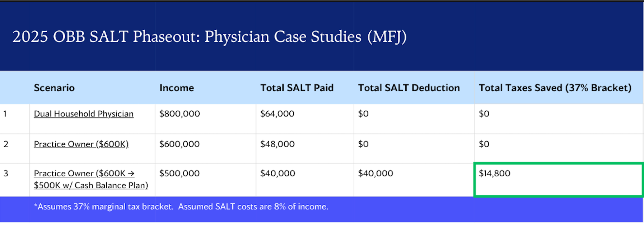The height and width of the screenshot is (227, 644).
Task: Select the Income column header
Action: pos(177,88)
